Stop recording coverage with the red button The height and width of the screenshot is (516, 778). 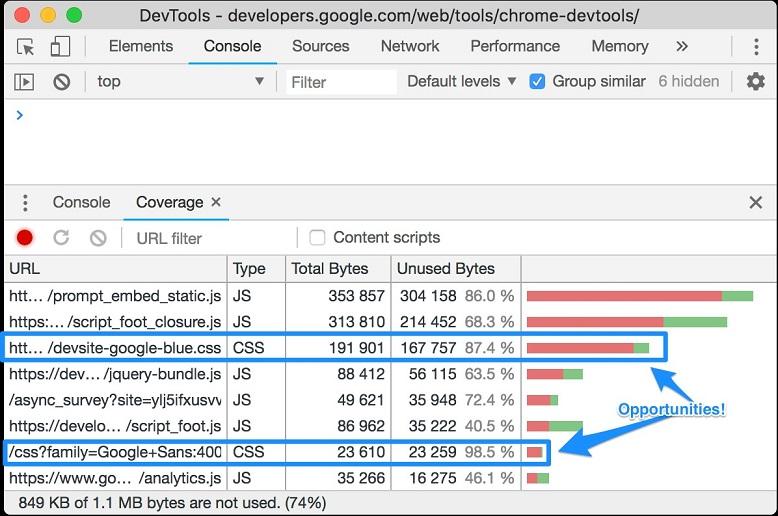pyautogui.click(x=25, y=238)
